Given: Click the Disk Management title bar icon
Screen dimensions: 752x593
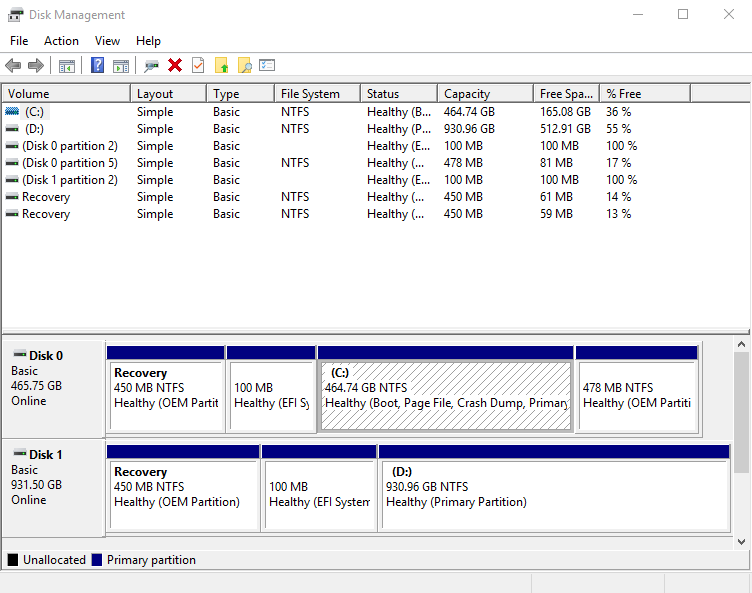Looking at the screenshot, I should click(x=15, y=15).
